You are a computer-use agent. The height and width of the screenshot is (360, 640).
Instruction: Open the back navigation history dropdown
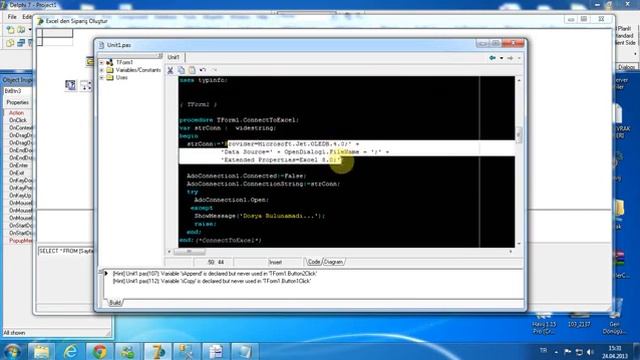pyautogui.click(x=502, y=58)
